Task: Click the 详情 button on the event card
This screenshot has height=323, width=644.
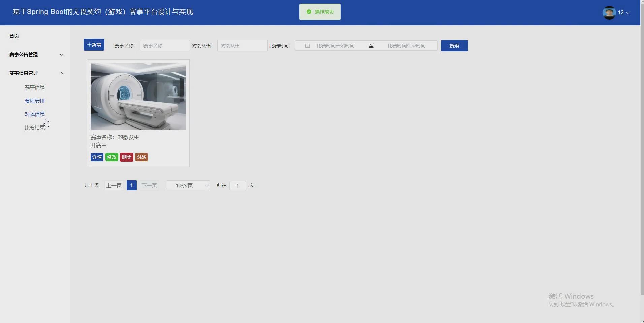Action: coord(97,157)
